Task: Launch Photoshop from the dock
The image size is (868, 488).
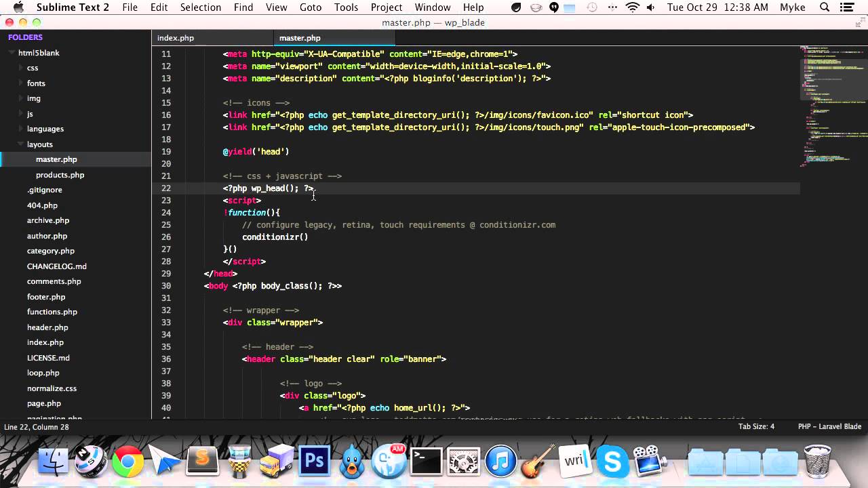Action: 313,462
